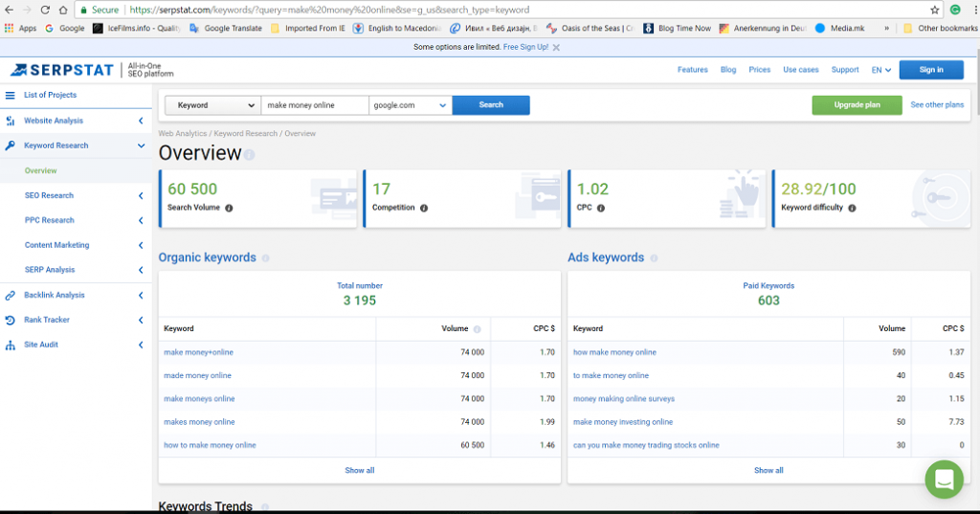Show info for Keyword difficulty metric
Screen dimensions: 980x514
click(852, 209)
